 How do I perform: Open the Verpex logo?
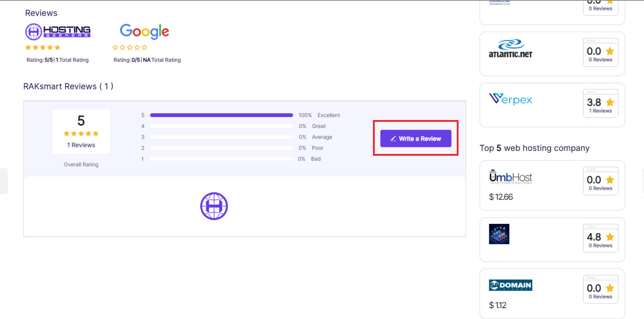click(510, 99)
